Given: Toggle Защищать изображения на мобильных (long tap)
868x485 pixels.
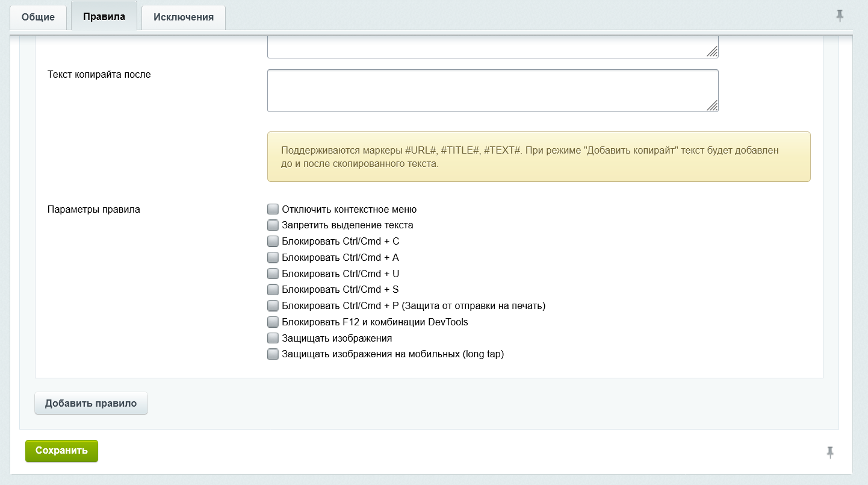Looking at the screenshot, I should [273, 354].
